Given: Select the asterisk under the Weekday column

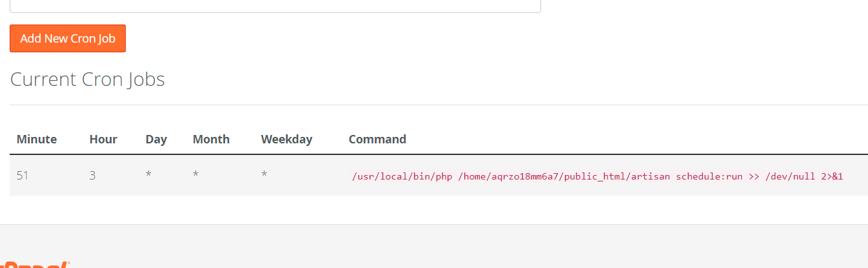Looking at the screenshot, I should click(x=264, y=175).
